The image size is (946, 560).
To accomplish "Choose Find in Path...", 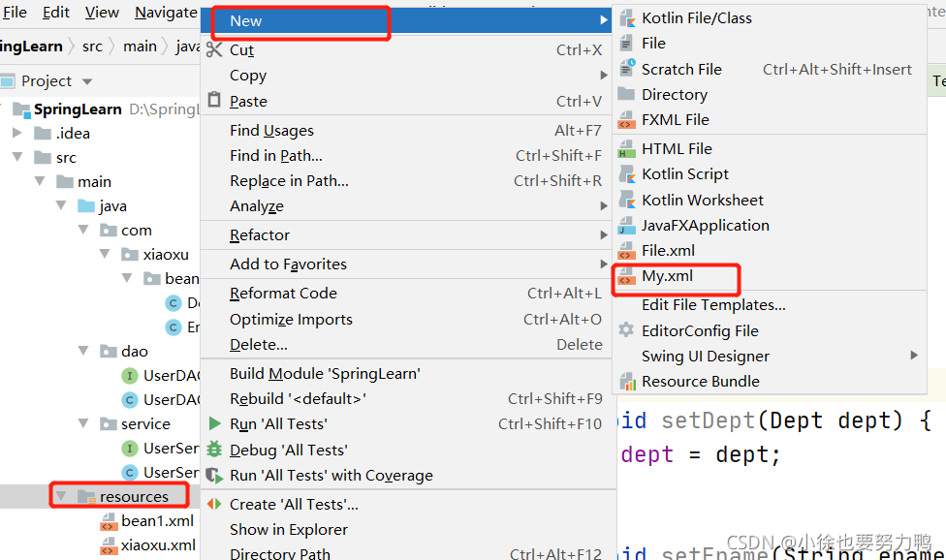I will click(406, 156).
